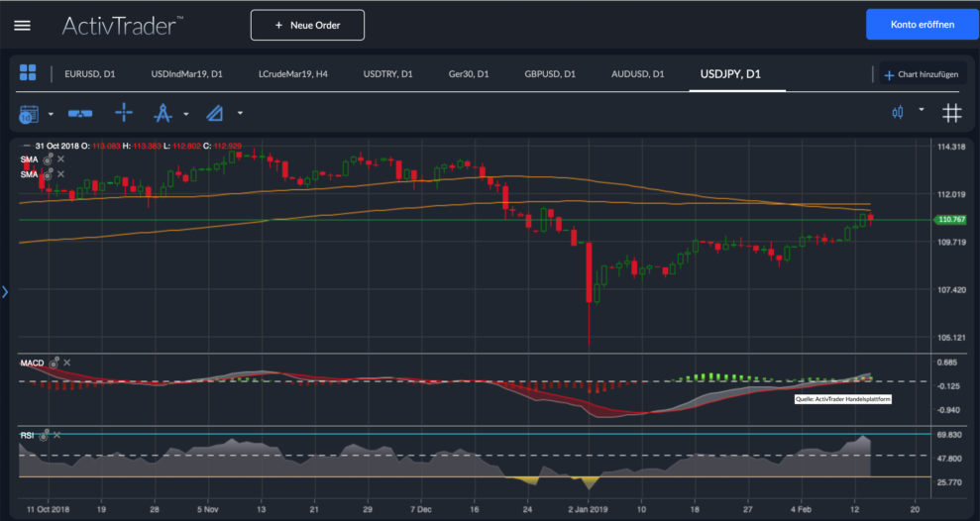
Task: Click the MACD indicator label
Action: click(x=32, y=363)
